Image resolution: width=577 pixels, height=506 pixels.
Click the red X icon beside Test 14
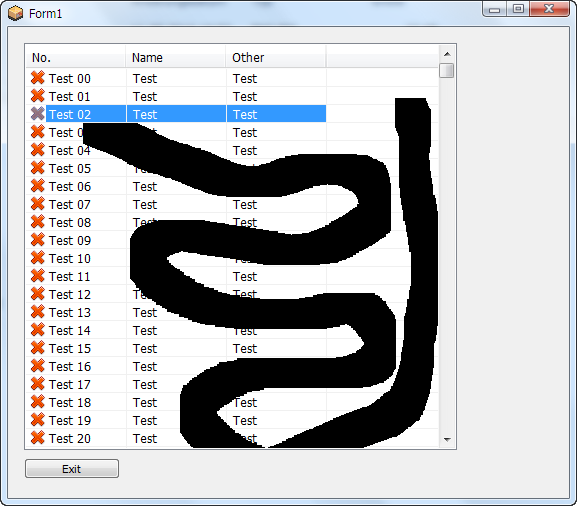38,330
